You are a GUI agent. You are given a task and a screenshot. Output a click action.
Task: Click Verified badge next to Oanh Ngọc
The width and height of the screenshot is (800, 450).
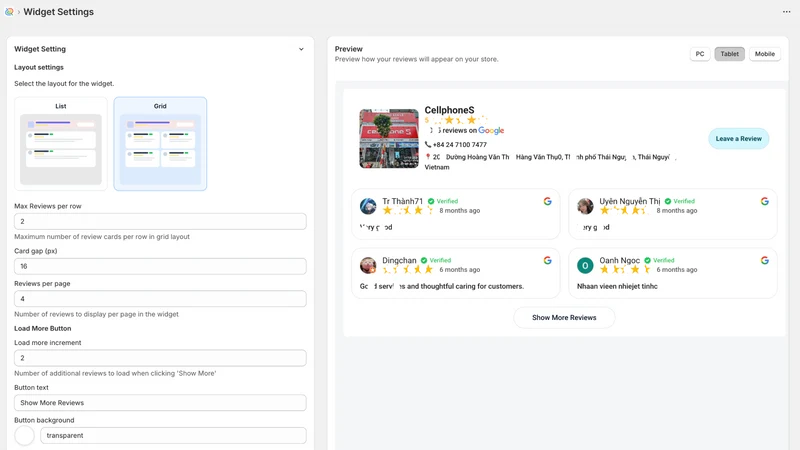tap(659, 261)
